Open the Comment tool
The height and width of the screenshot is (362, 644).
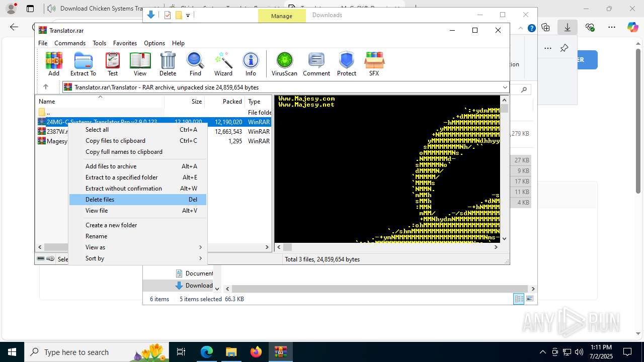click(x=316, y=64)
